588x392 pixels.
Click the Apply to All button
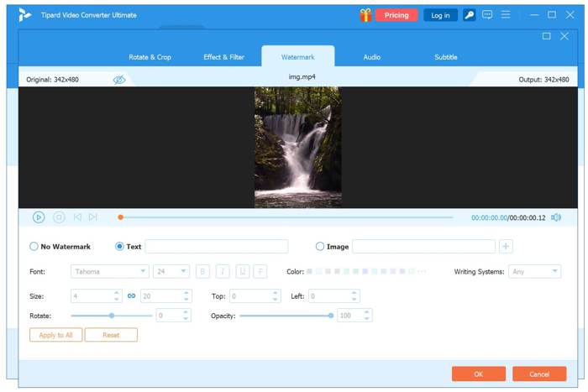(55, 335)
